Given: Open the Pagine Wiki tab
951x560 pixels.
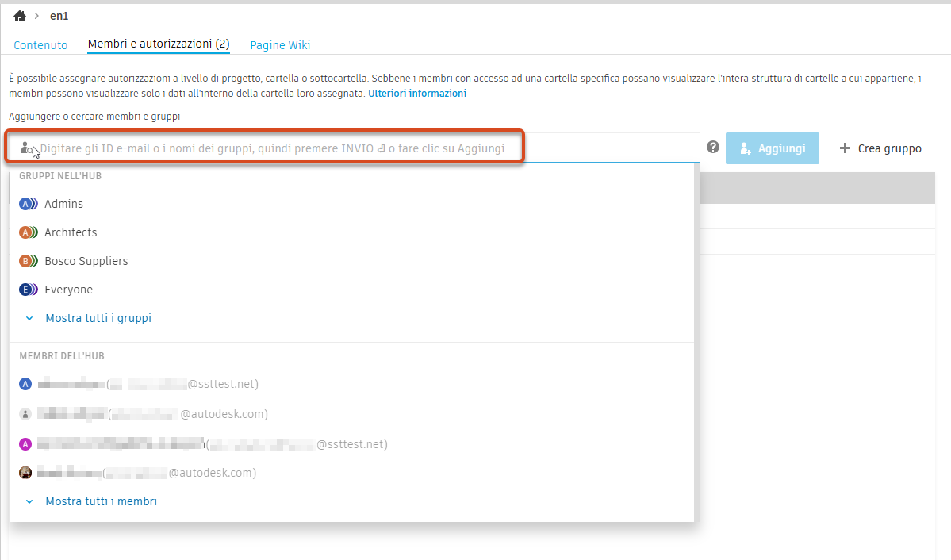Looking at the screenshot, I should coord(280,45).
